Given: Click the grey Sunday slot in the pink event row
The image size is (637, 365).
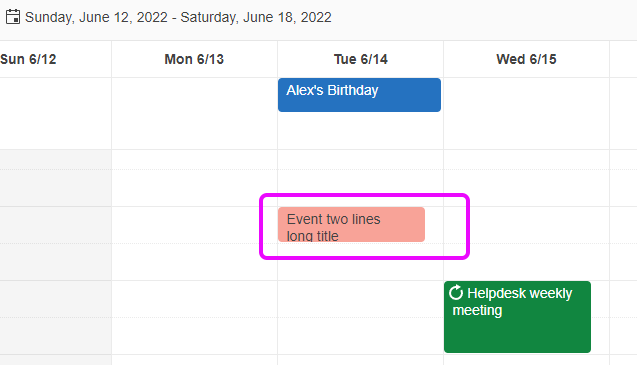Looking at the screenshot, I should 55,225.
